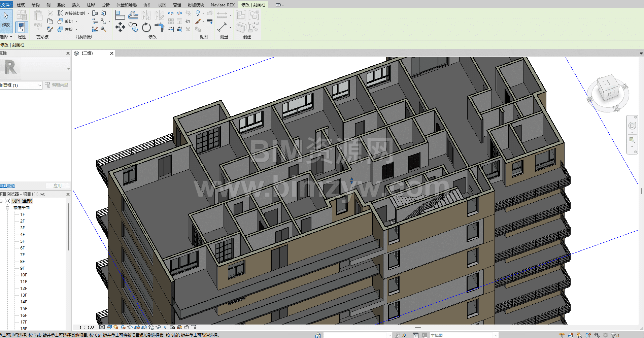
Task: Toggle Crop View
Action: tap(137, 327)
